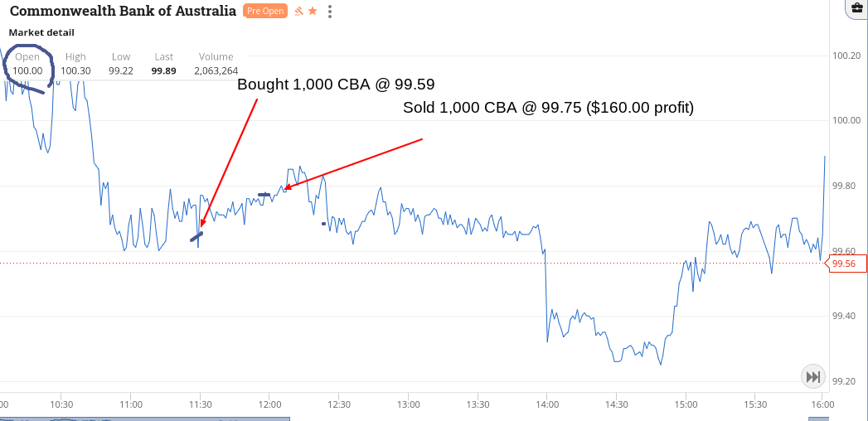Select the High value 100.30
The height and width of the screenshot is (421, 868).
75,70
